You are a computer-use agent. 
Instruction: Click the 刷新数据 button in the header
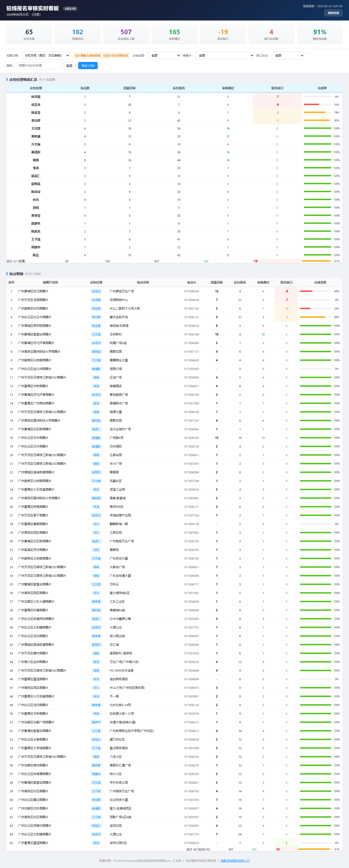click(x=333, y=13)
